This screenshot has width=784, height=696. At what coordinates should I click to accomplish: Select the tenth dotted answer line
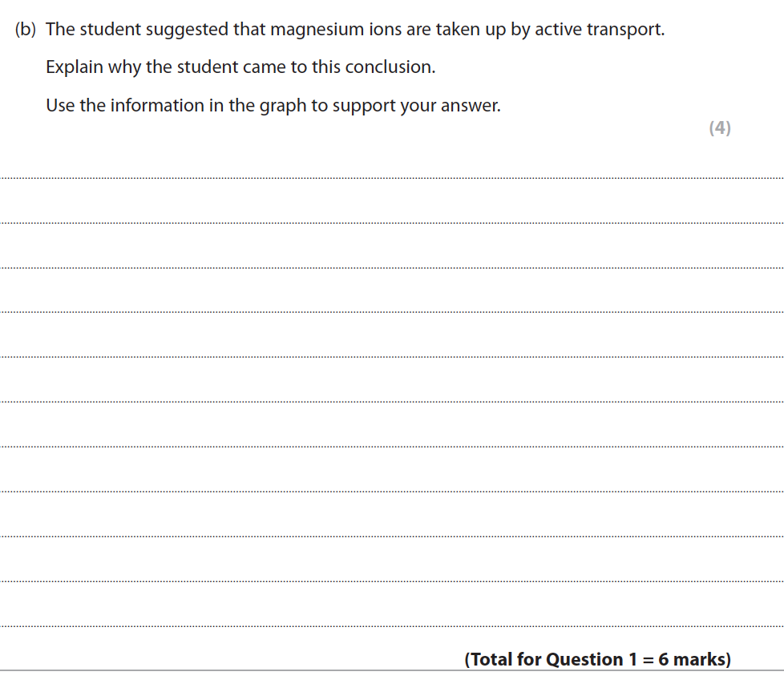[392, 581]
